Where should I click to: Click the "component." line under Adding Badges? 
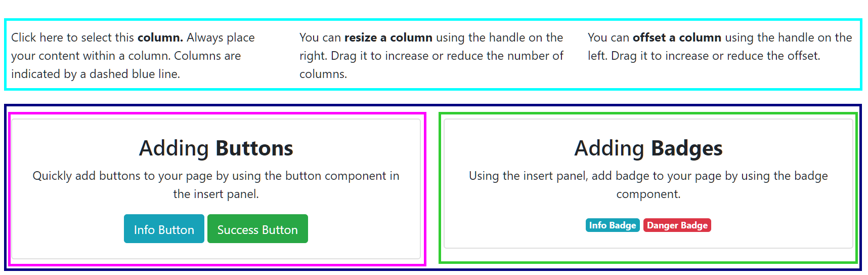click(648, 194)
